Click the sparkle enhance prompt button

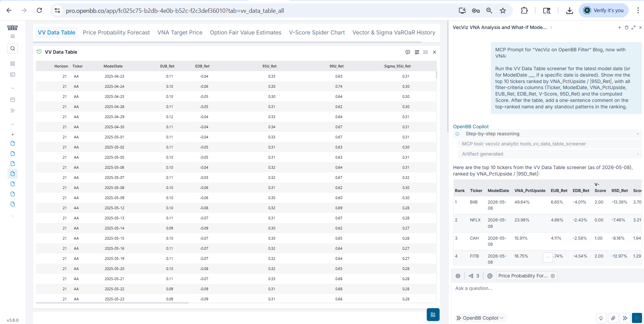(625, 318)
